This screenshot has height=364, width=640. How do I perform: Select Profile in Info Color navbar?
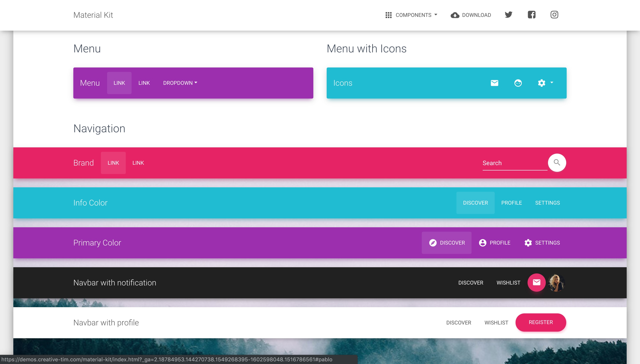[511, 203]
